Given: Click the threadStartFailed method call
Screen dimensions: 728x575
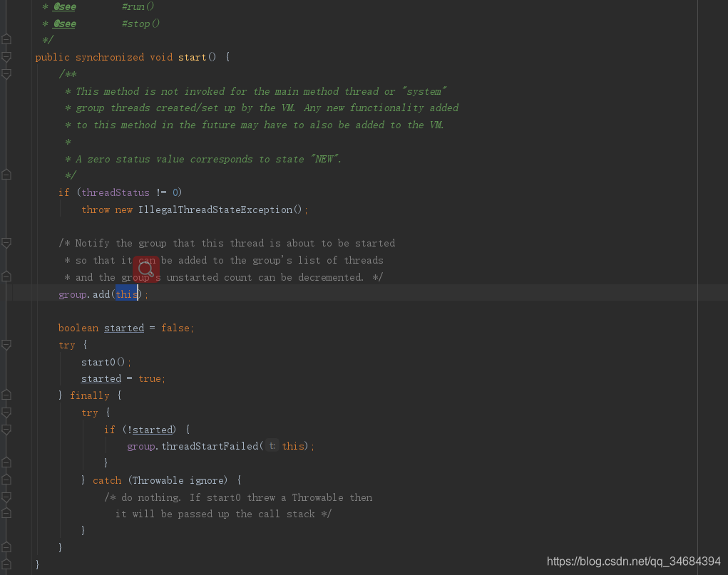Looking at the screenshot, I should point(210,446).
